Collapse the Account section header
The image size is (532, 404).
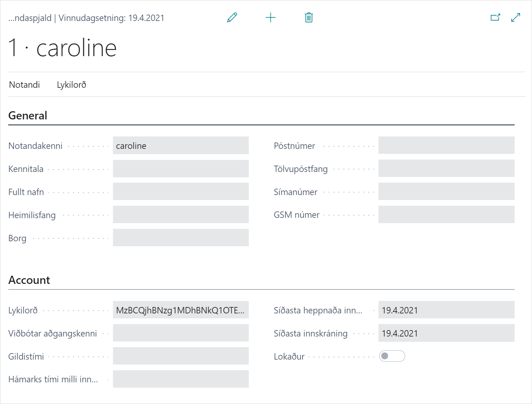(x=29, y=280)
